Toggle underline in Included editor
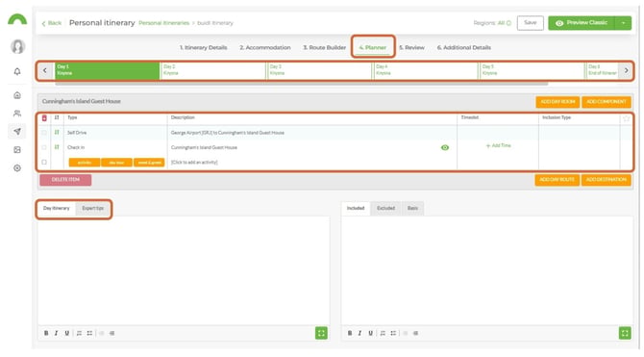 coord(370,333)
